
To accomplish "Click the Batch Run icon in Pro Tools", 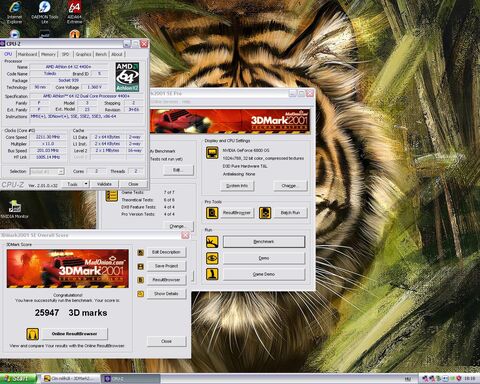I will pyautogui.click(x=265, y=213).
